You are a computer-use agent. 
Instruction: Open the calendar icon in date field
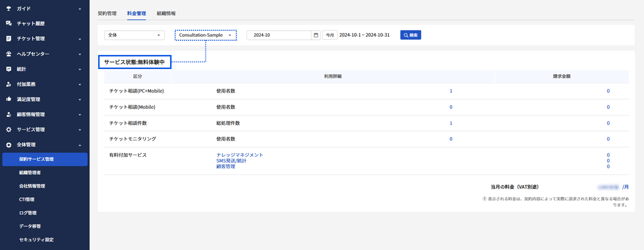(315, 35)
